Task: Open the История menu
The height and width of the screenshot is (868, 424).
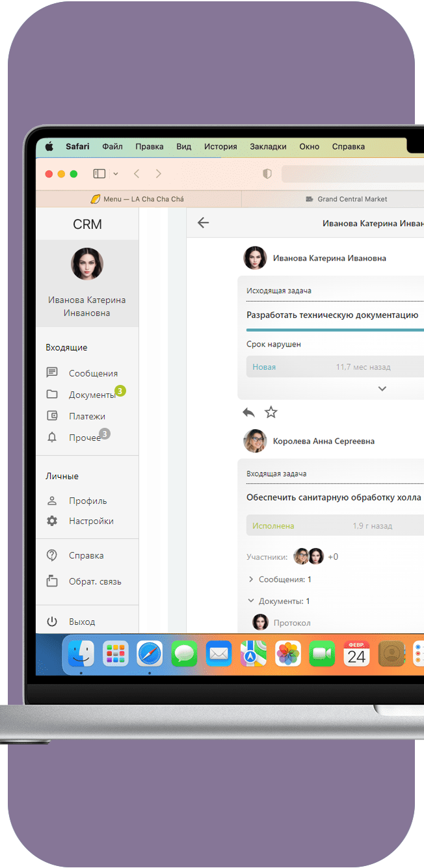Action: (x=220, y=147)
